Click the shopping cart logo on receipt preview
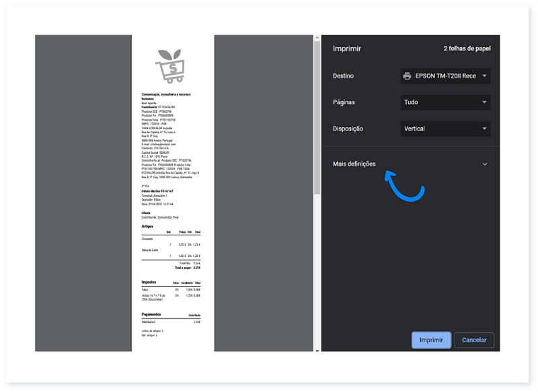 point(170,66)
